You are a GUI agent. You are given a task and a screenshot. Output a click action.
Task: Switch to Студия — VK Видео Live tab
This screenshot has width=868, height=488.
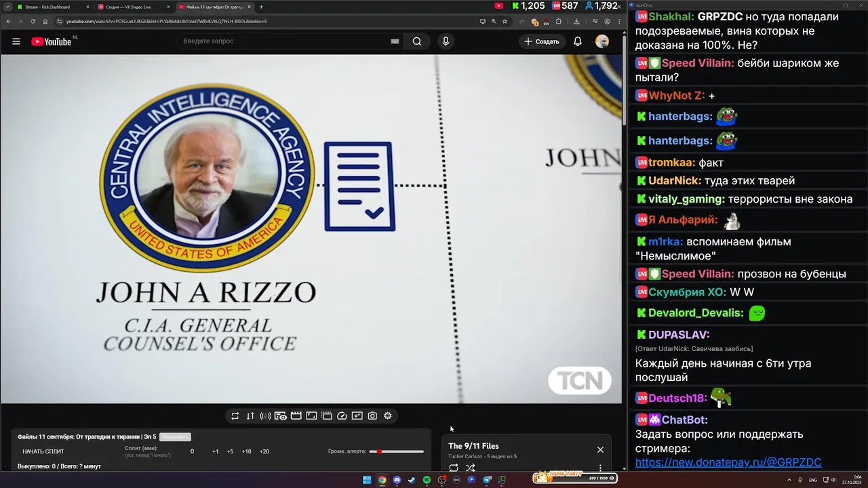(134, 7)
